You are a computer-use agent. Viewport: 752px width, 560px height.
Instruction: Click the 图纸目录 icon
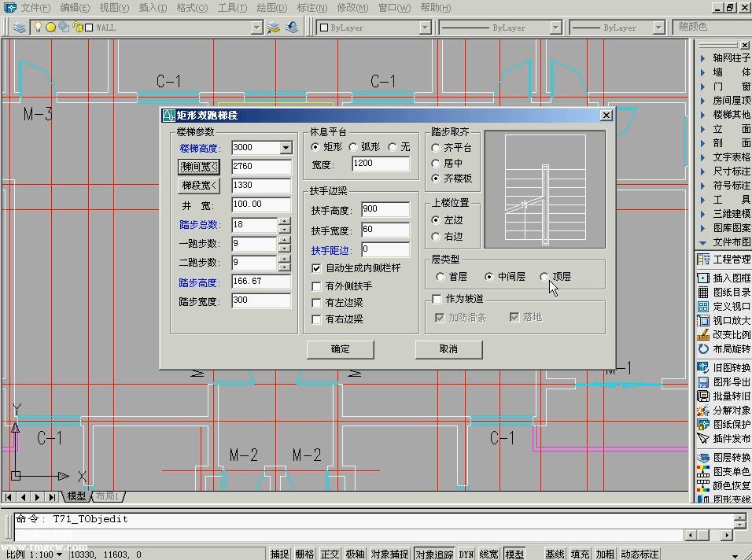point(703,292)
